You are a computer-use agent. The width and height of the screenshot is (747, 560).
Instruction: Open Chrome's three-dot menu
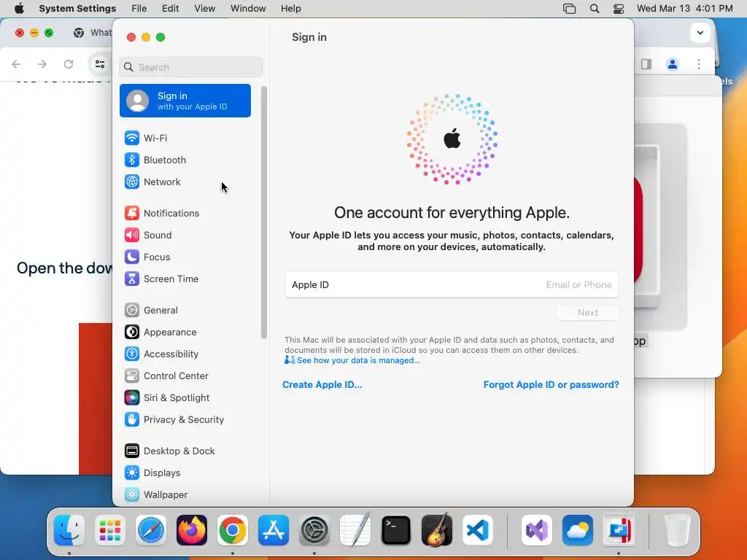click(x=699, y=64)
